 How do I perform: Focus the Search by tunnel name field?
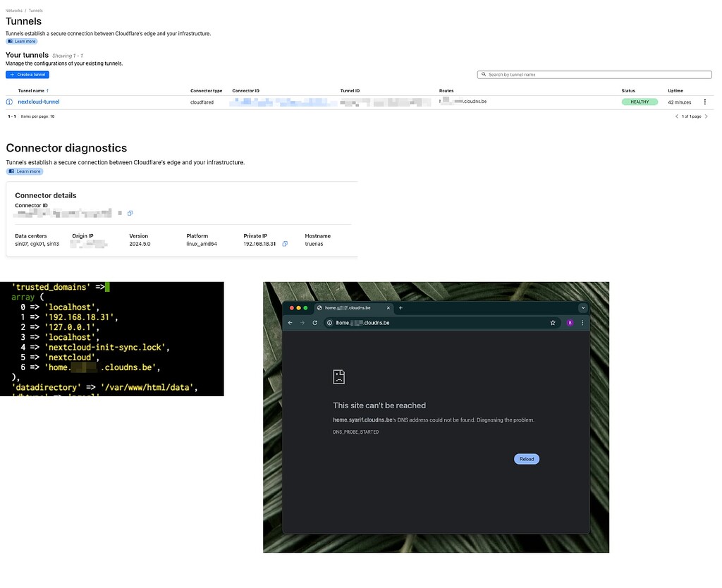[x=594, y=75]
